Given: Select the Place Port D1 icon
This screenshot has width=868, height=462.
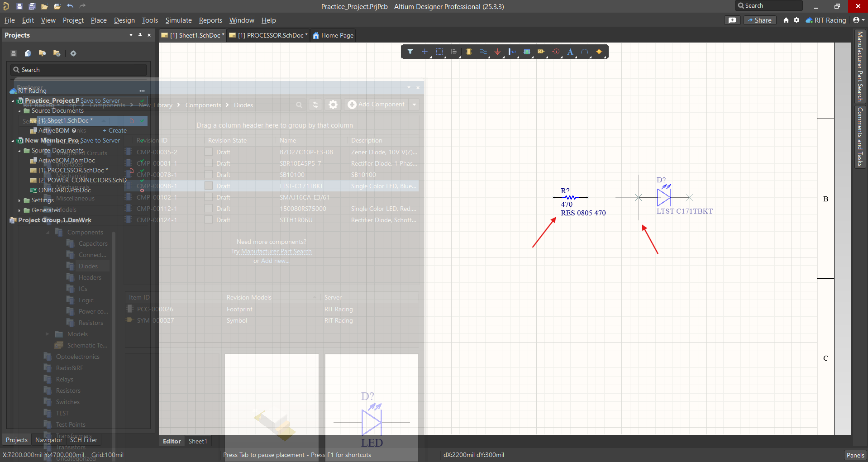Looking at the screenshot, I should [541, 52].
